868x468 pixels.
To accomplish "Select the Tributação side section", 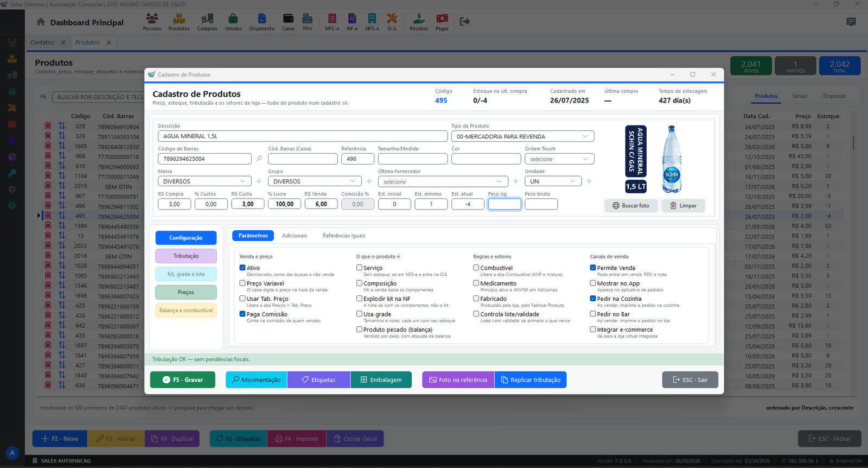I will (186, 256).
